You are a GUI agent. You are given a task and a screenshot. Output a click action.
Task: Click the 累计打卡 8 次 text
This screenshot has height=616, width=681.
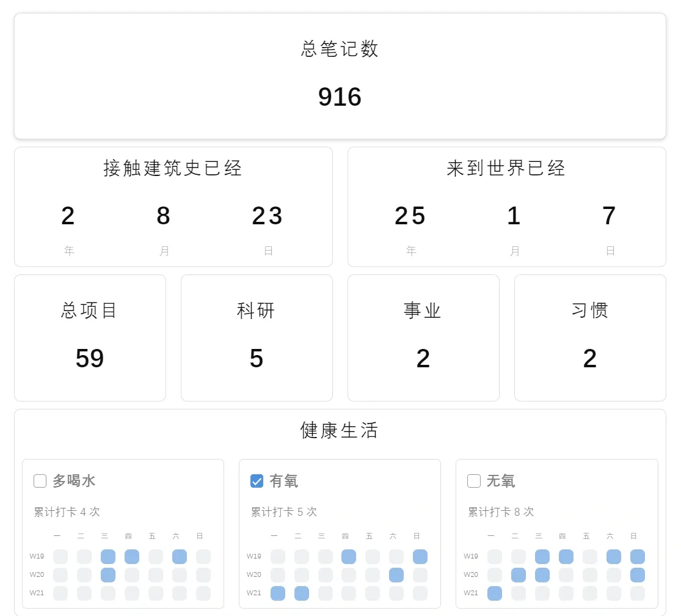click(501, 512)
